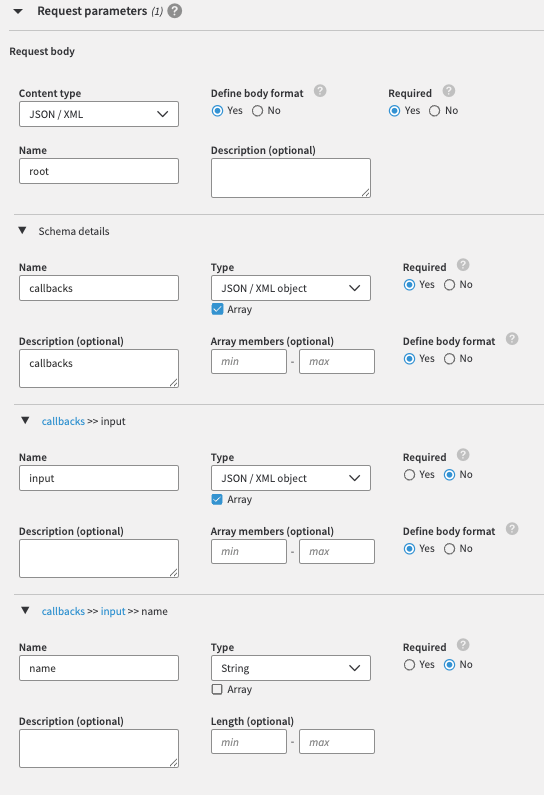Set callbacks Define body format to Yes
Viewport: 544px width, 795px height.
(x=409, y=359)
